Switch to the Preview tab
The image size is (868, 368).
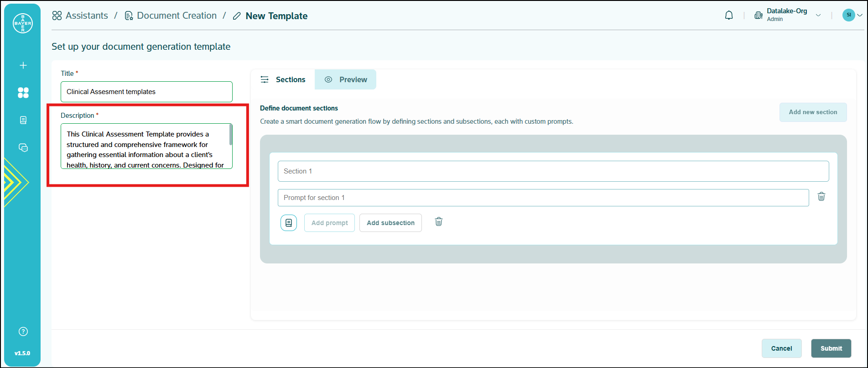click(345, 79)
